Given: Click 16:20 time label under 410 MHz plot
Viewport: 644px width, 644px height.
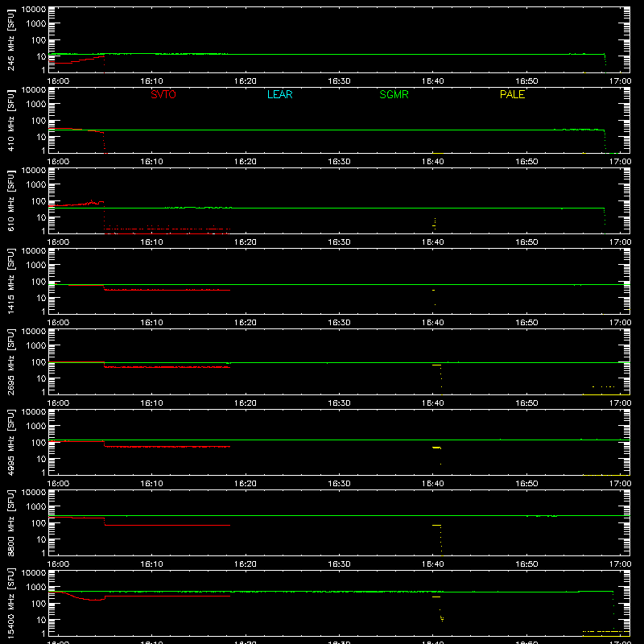Looking at the screenshot, I should pos(246,162).
